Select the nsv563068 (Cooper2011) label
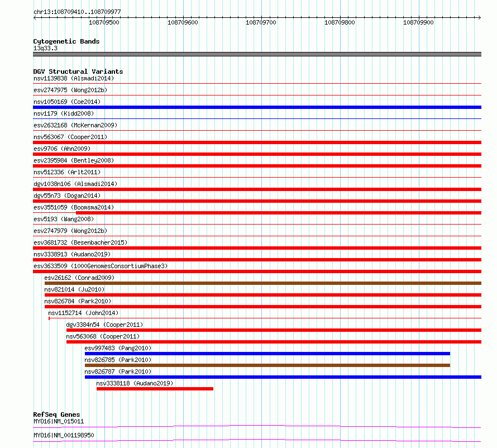This screenshot has width=497, height=448. click(103, 336)
